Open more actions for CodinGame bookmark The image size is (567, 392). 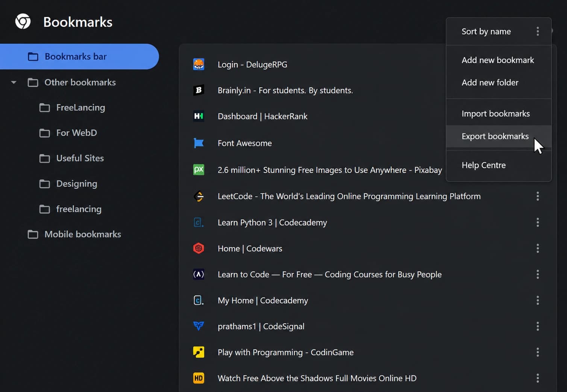point(538,352)
